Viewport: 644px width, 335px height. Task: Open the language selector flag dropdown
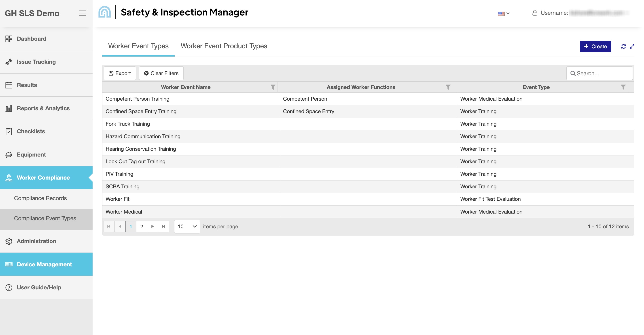click(504, 13)
